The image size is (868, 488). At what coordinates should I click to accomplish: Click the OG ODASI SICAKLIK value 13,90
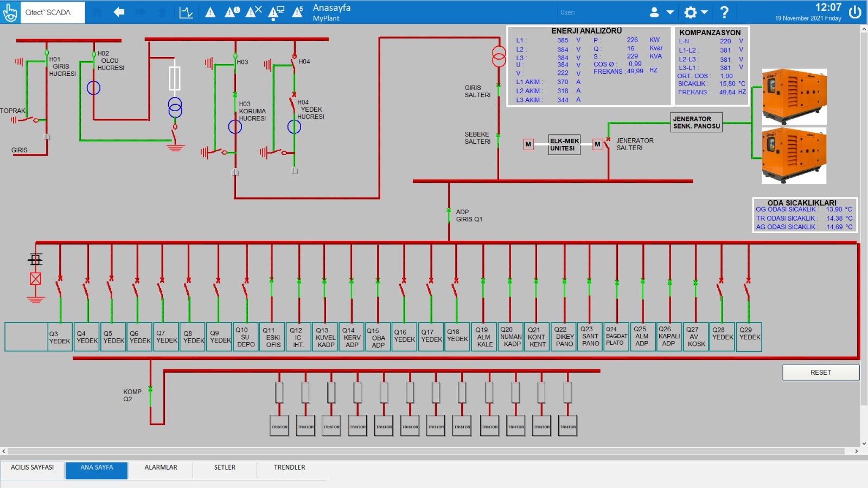[x=834, y=209]
